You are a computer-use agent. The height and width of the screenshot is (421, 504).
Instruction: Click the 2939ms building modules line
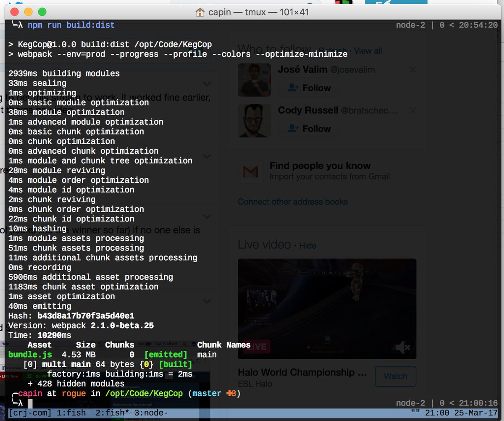pos(64,74)
